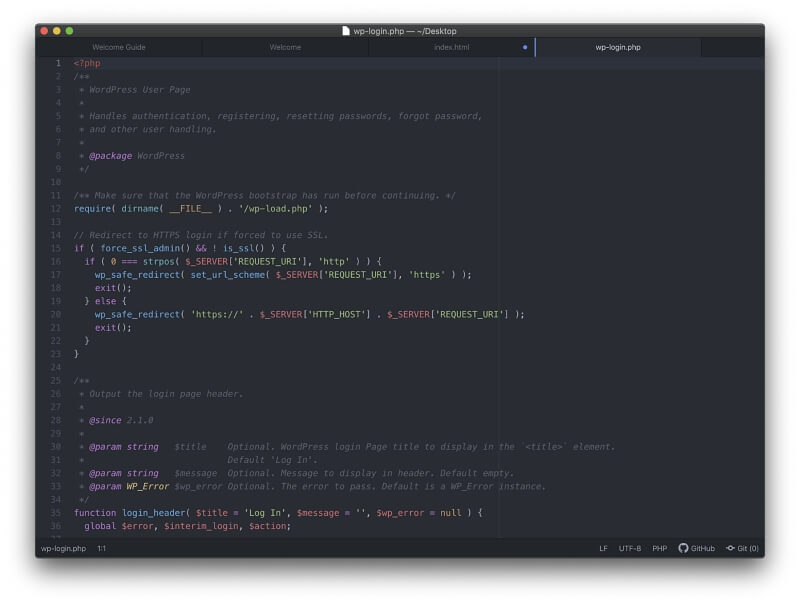Click the red close window button
Image resolution: width=800 pixels, height=605 pixels.
click(x=44, y=31)
